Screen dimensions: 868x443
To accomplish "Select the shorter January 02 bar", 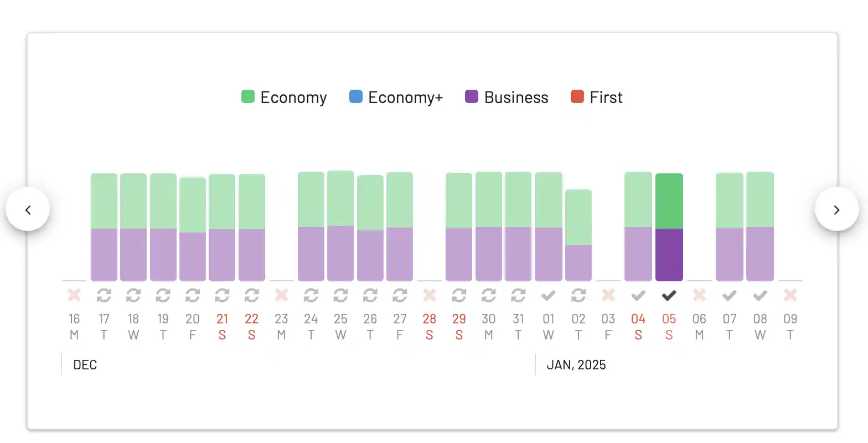I will (x=578, y=235).
